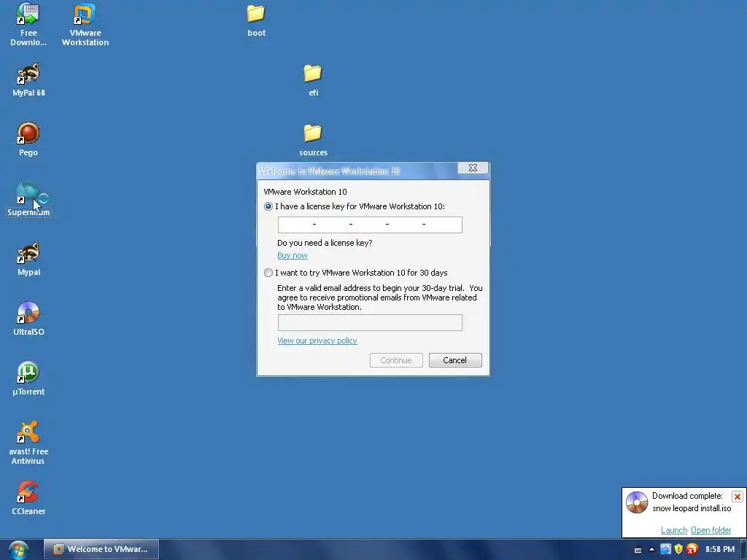The height and width of the screenshot is (560, 747).
Task: Select the Mypal raccoon desktop icon
Action: pos(28,259)
